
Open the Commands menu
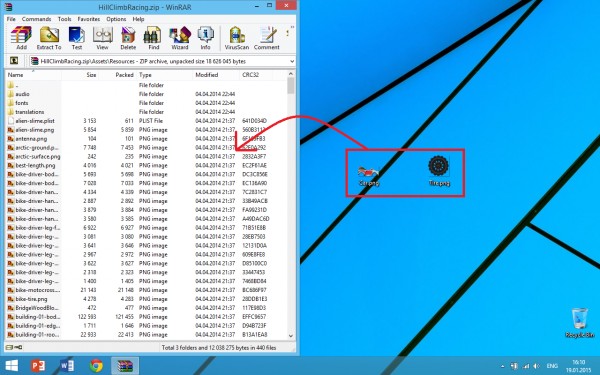[x=36, y=19]
